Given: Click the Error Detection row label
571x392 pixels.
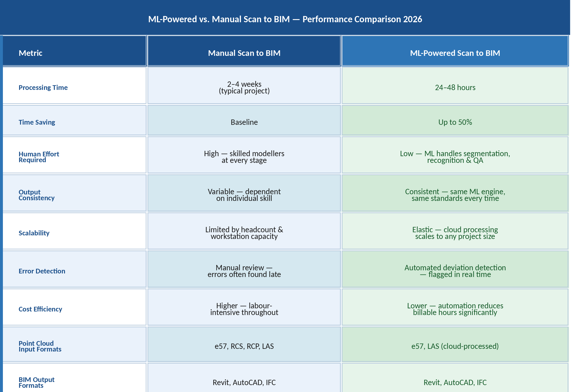Looking at the screenshot, I should 42,271.
